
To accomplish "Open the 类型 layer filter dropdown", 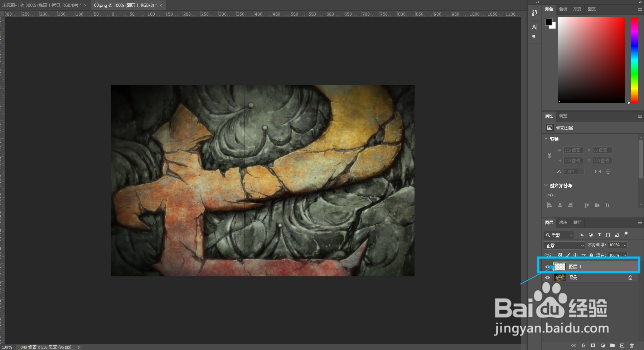I will tap(559, 235).
